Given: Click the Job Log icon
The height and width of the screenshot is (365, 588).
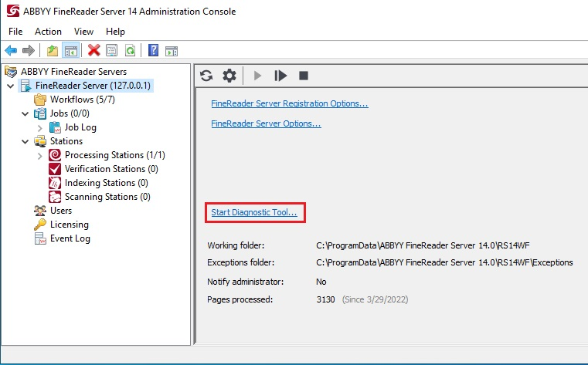Looking at the screenshot, I should pyautogui.click(x=55, y=127).
